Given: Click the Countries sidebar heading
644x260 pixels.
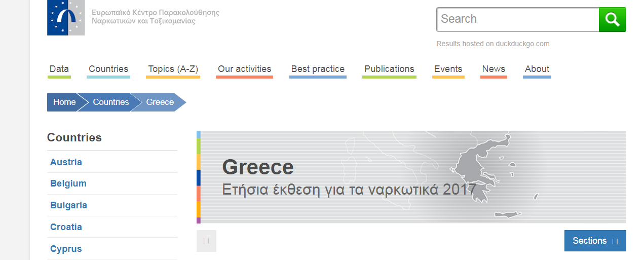Looking at the screenshot, I should [x=74, y=137].
